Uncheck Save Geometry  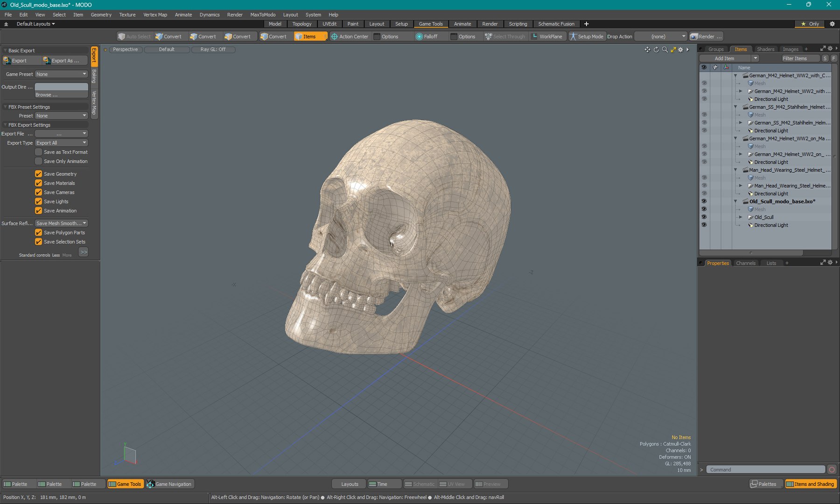(39, 174)
